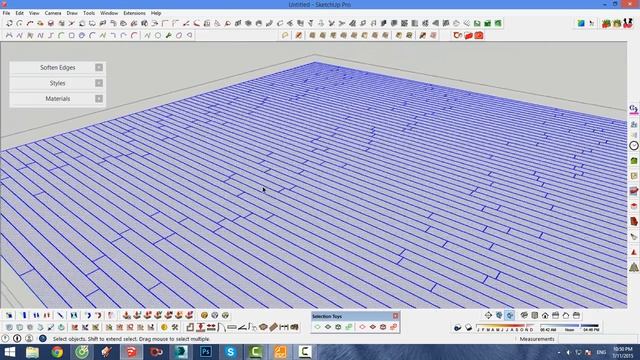Screen dimensions: 640x360
Task: Adjust the shadow time-of-day slider
Action: [569, 327]
